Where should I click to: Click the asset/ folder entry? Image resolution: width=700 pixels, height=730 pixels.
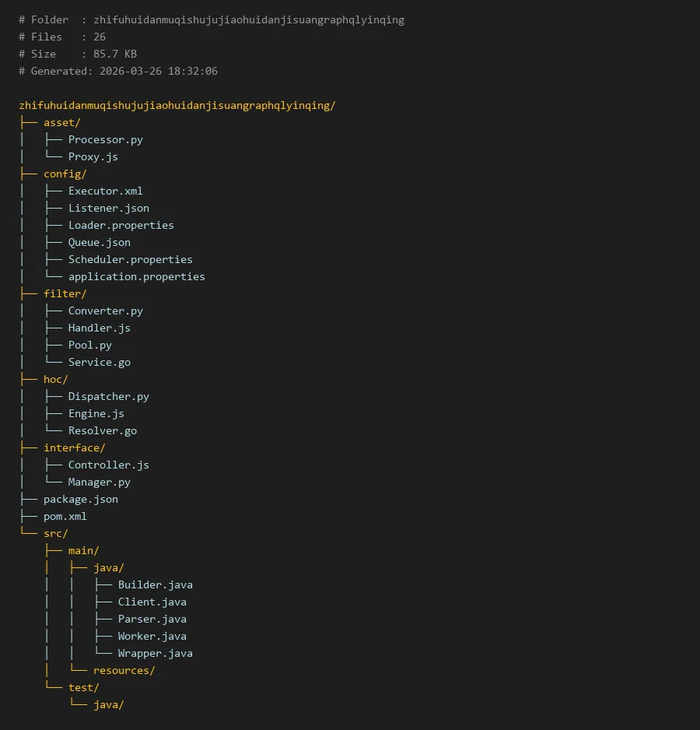click(61, 122)
